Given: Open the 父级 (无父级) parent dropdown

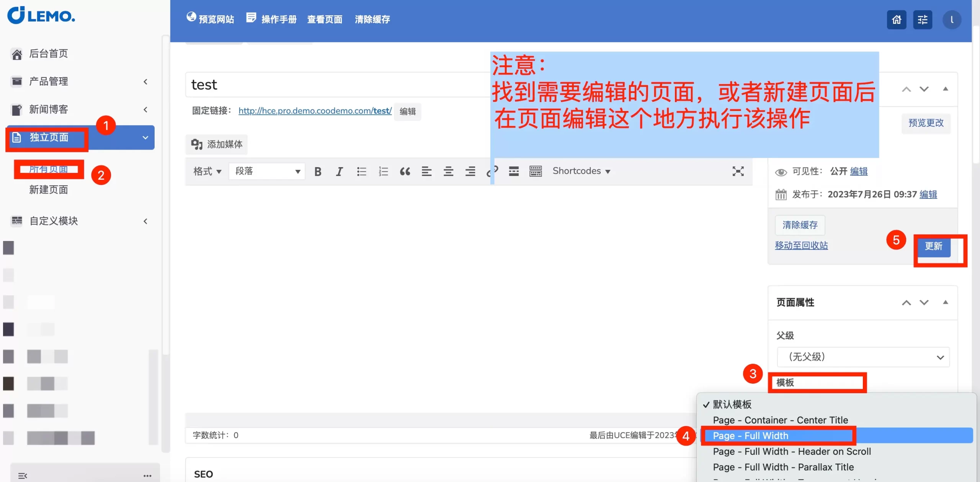Looking at the screenshot, I should point(863,357).
